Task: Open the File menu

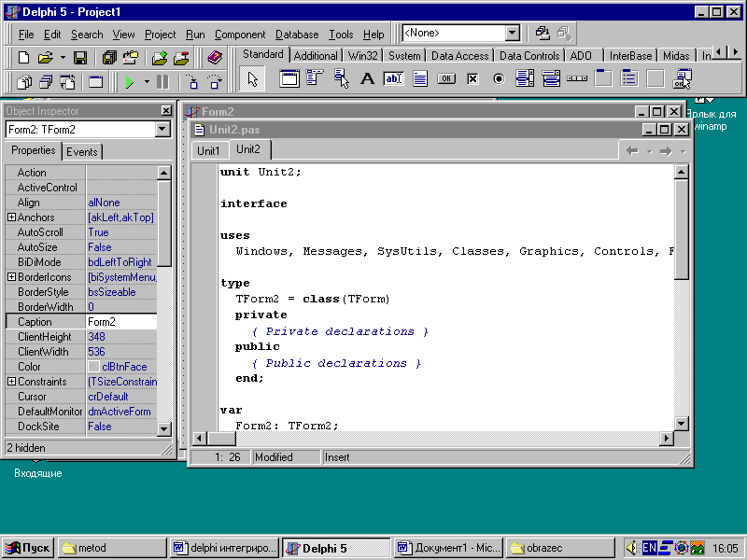Action: 26,35
